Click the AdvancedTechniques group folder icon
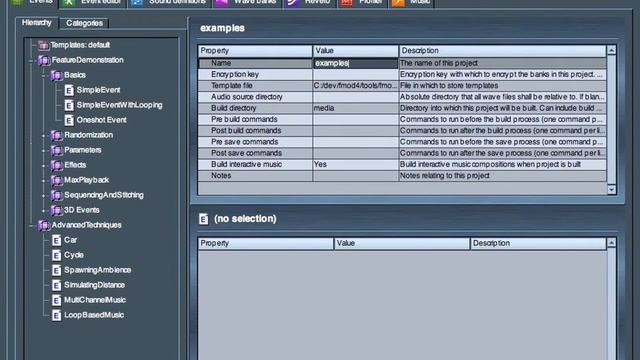 [44, 225]
